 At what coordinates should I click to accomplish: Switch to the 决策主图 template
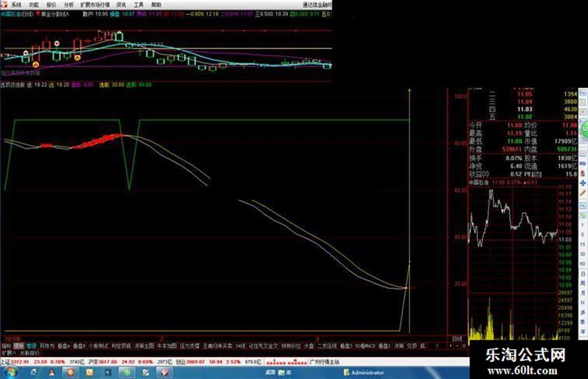[x=144, y=345]
